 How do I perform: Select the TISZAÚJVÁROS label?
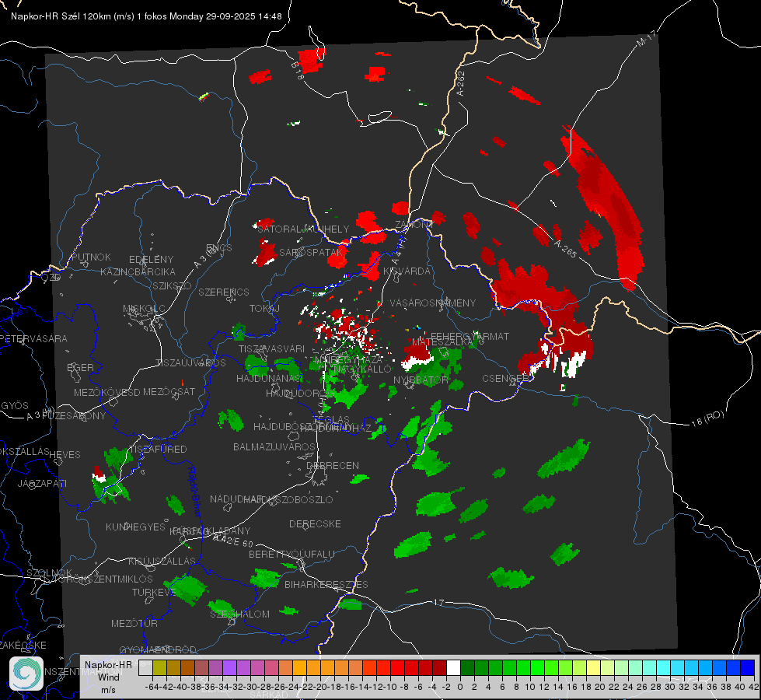point(190,363)
